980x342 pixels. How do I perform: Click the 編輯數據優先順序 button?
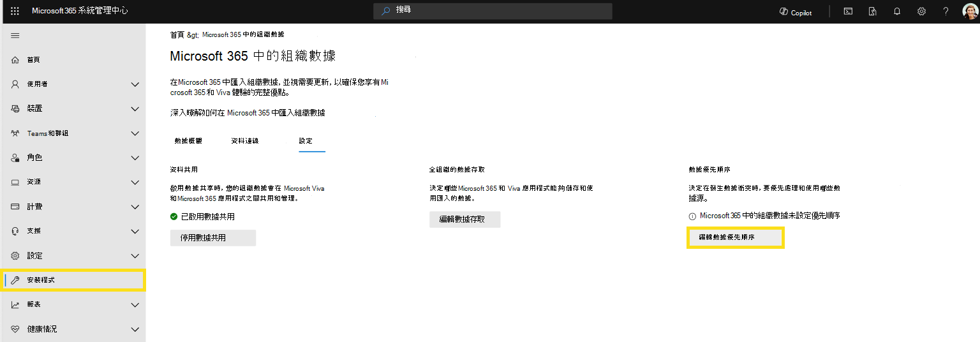tap(735, 237)
